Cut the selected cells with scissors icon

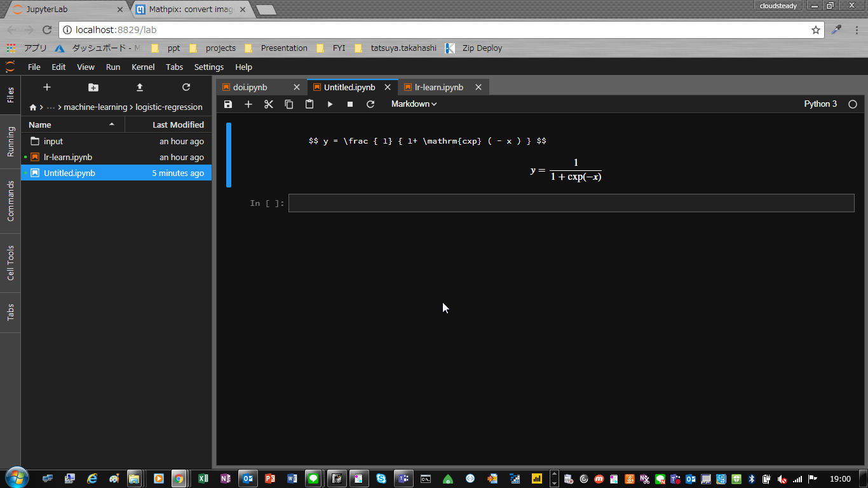(x=268, y=104)
